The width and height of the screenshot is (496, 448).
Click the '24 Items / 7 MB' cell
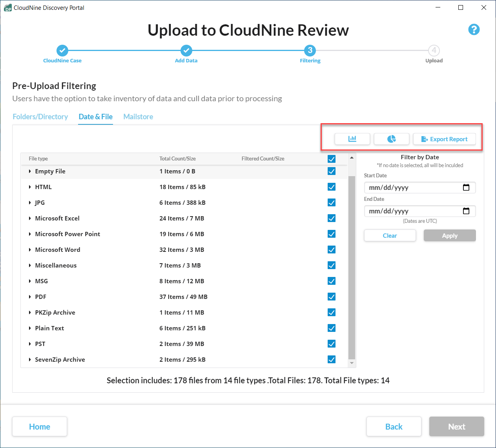182,218
